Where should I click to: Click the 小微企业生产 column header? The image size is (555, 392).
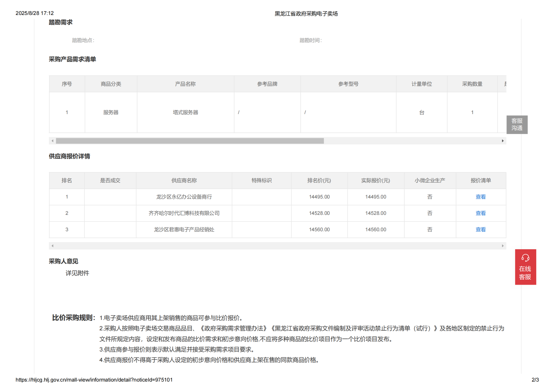(430, 180)
